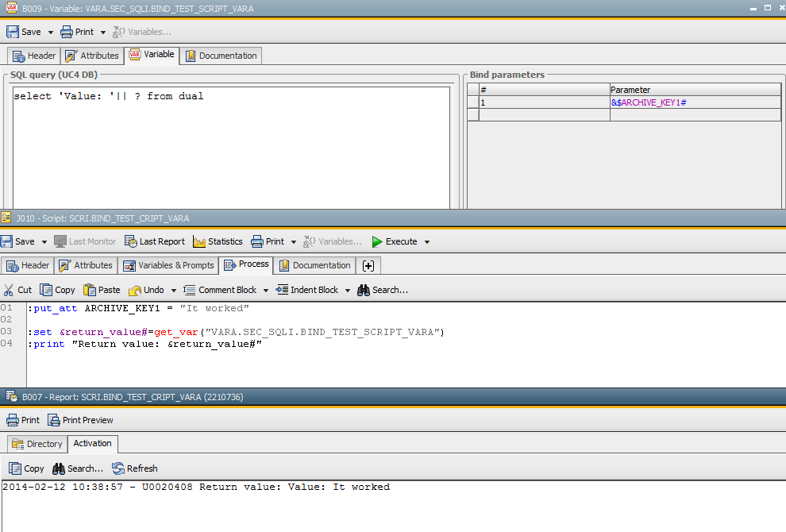Maximize the Variable window
786x532 pixels.
768,8
